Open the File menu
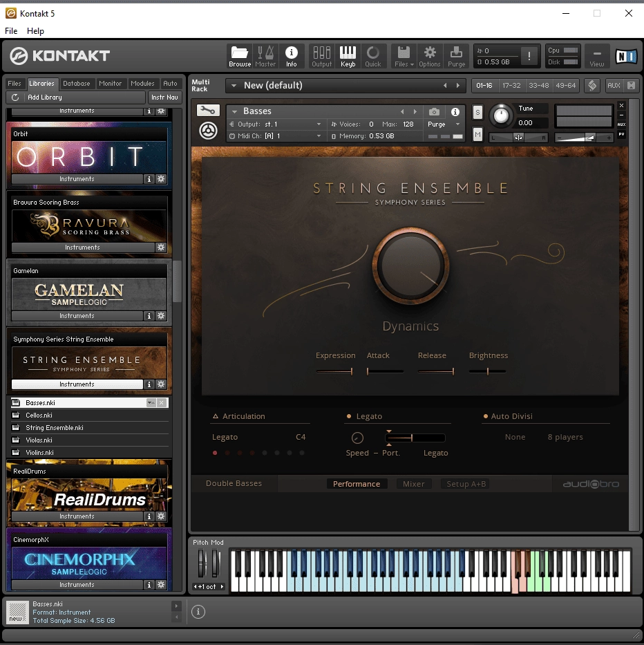Image resolution: width=644 pixels, height=645 pixels. (x=11, y=31)
